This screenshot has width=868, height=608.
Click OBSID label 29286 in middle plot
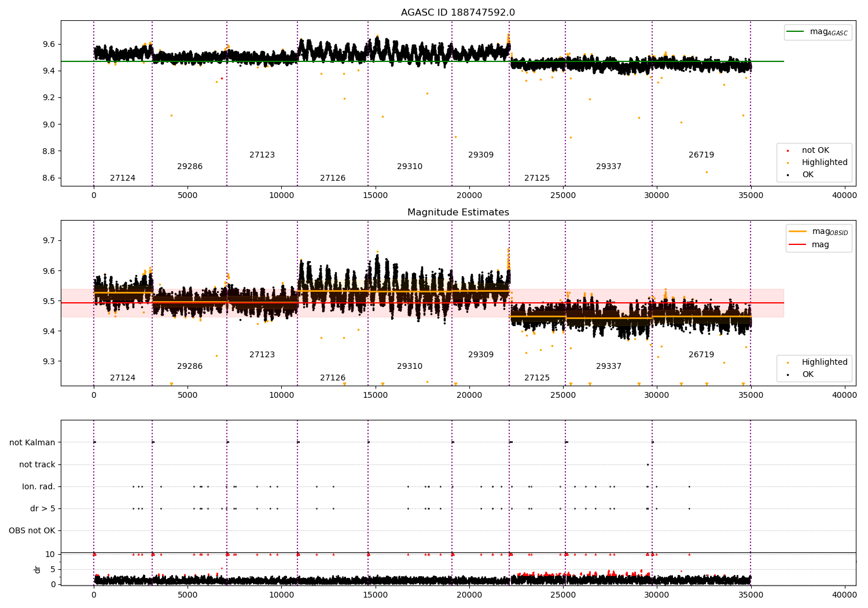(190, 367)
